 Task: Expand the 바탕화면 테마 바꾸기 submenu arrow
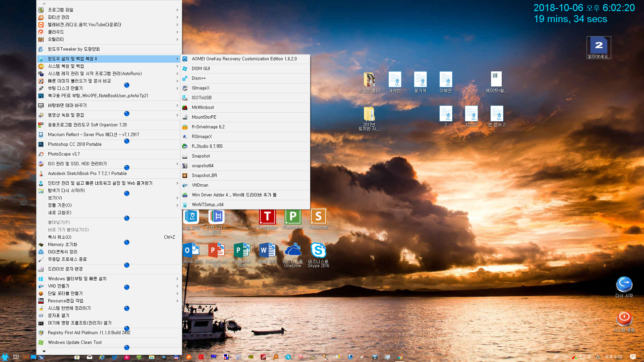coord(177,105)
